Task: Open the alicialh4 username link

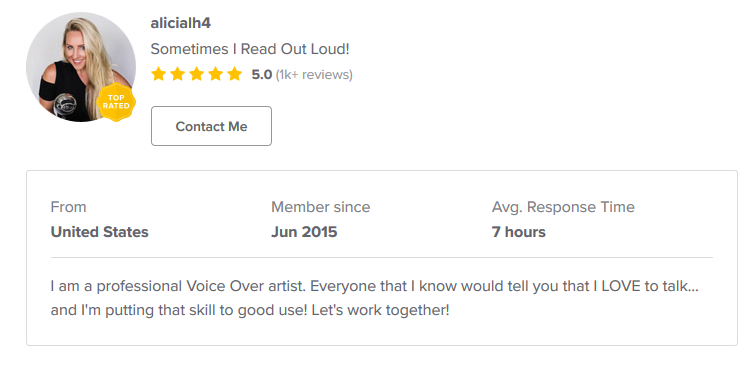Action: 180,23
